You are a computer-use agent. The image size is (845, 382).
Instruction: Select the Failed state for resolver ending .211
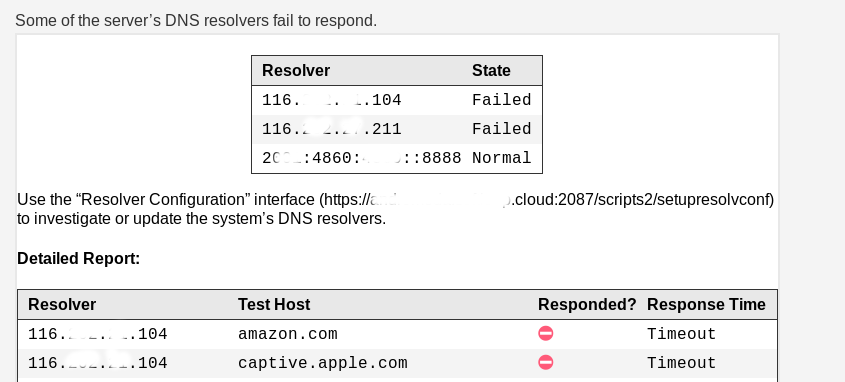(x=501, y=129)
